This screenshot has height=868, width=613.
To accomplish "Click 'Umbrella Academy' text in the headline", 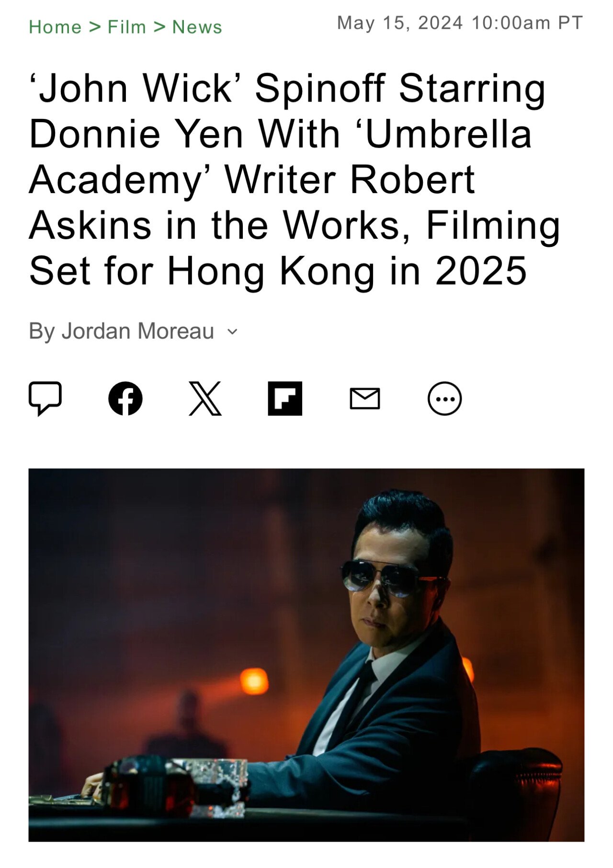I will [281, 157].
